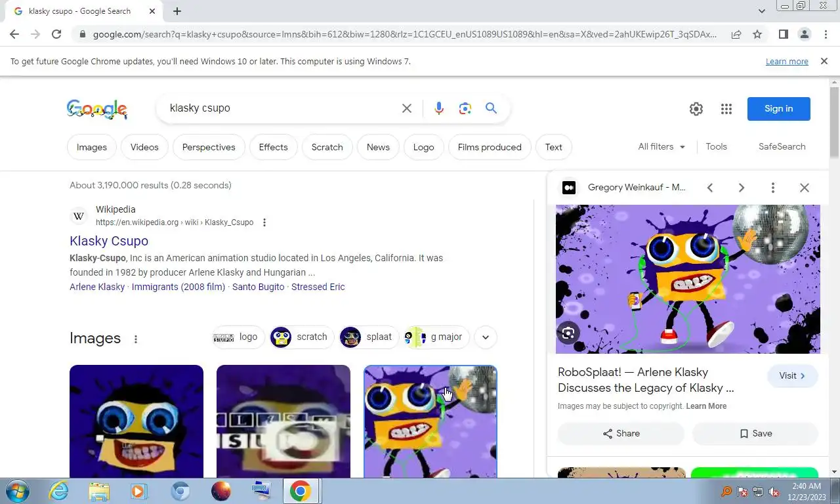Submit search with magnifier icon
Image resolution: width=840 pixels, height=504 pixels.
tap(491, 108)
